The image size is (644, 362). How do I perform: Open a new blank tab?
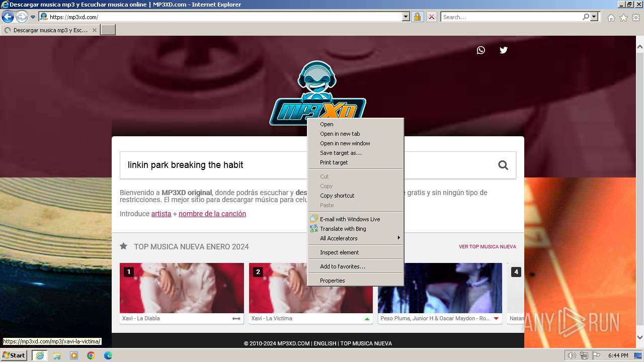[x=108, y=30]
